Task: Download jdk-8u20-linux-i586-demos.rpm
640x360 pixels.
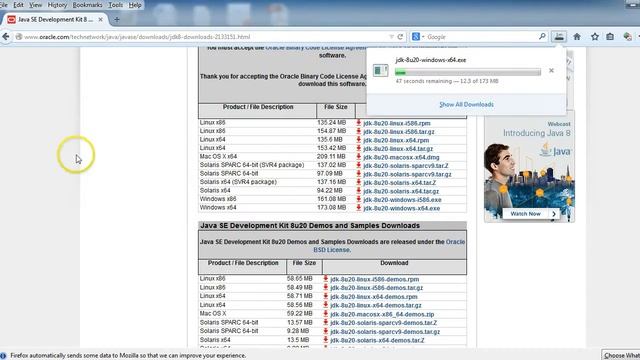Action: coord(375,280)
